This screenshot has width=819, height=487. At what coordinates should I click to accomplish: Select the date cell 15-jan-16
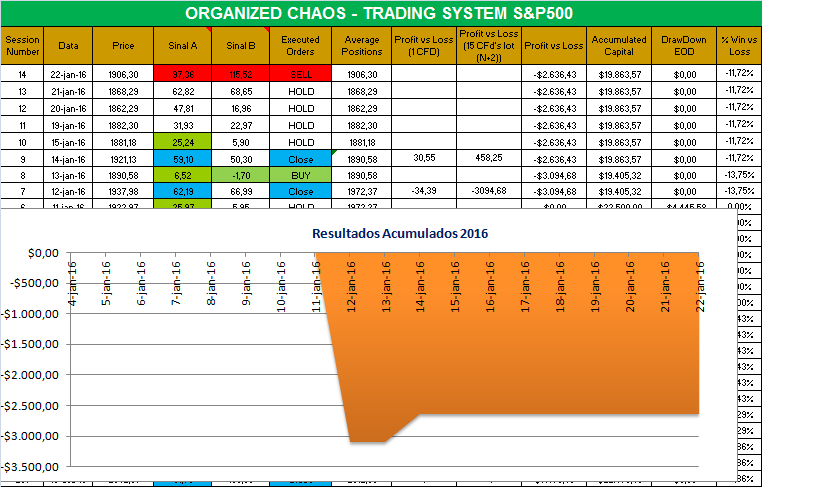(68, 142)
